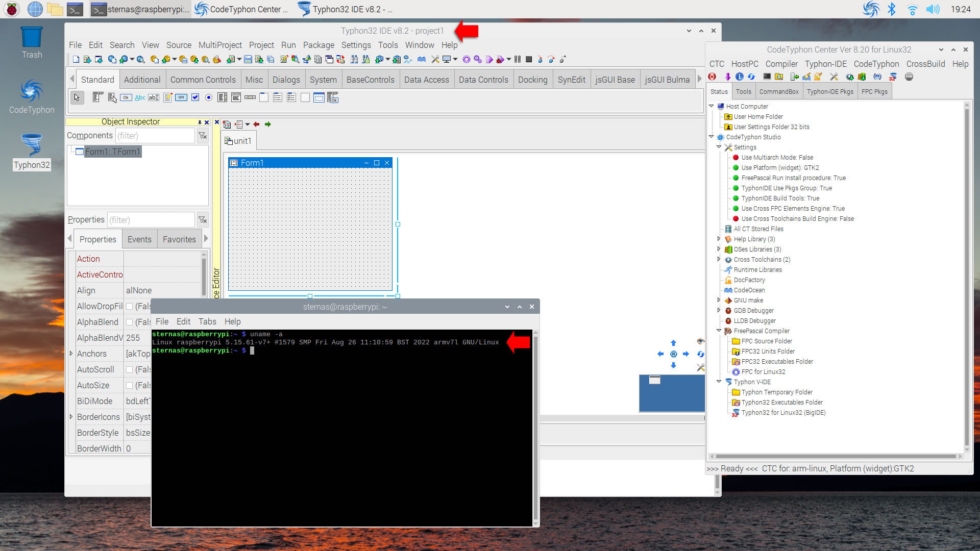This screenshot has height=551, width=980.
Task: Click the Bluetooth icon in system tray
Action: pos(891,9)
